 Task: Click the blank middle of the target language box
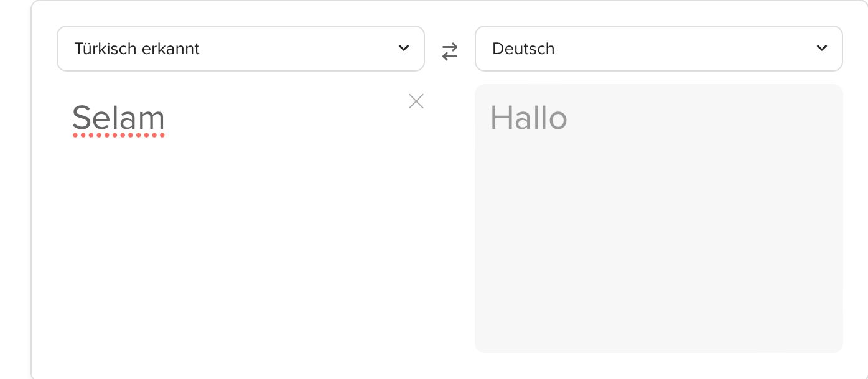coord(684,49)
